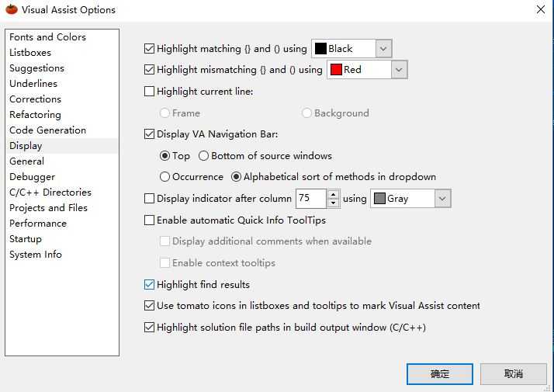Open the Black color dropdown arrow

pyautogui.click(x=383, y=48)
